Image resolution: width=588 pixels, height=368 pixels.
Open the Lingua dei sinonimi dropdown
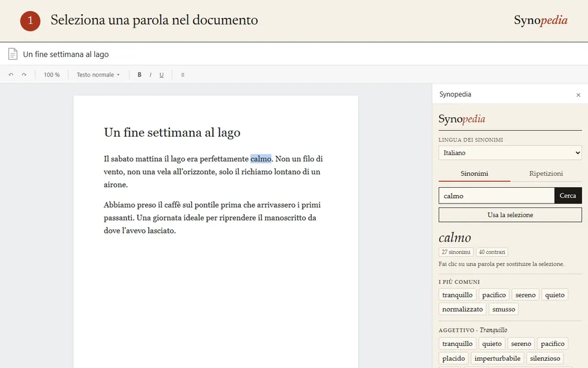coord(510,153)
